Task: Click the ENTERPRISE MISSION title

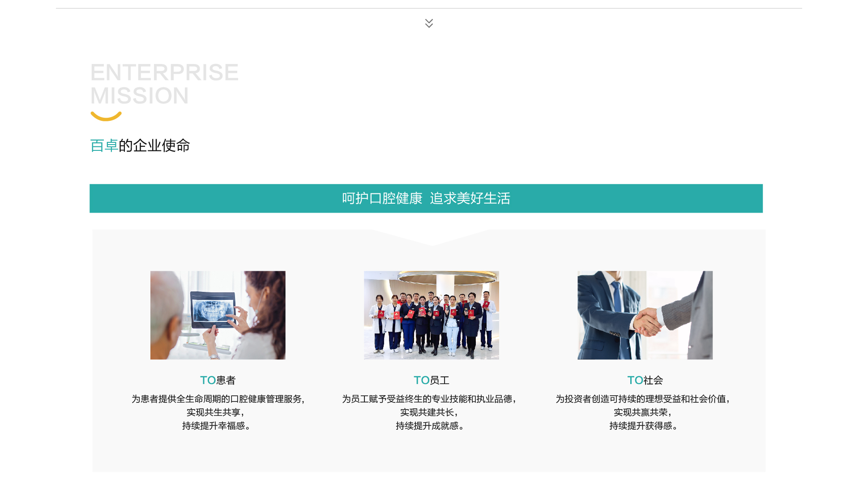Action: click(x=164, y=84)
